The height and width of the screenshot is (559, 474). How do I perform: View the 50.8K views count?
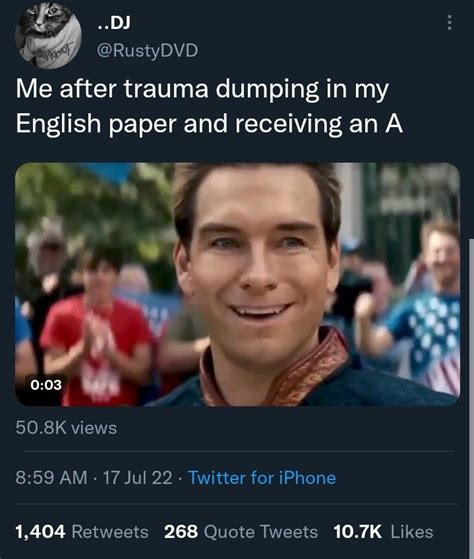(x=66, y=428)
